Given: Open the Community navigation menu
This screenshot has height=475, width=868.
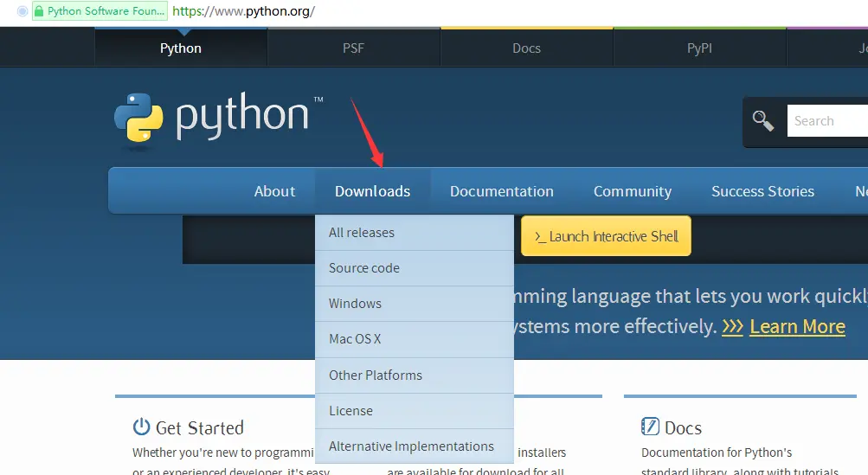Looking at the screenshot, I should pos(633,191).
